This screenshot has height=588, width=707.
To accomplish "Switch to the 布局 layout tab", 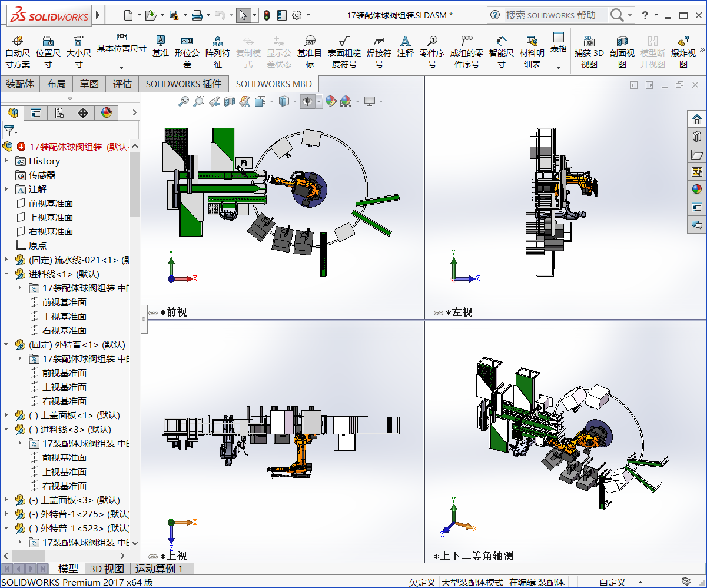I will point(57,84).
